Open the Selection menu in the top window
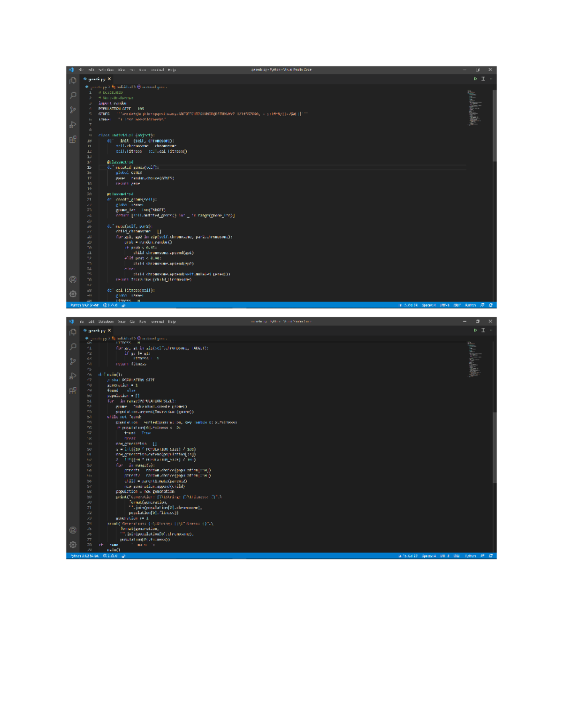 106,70
